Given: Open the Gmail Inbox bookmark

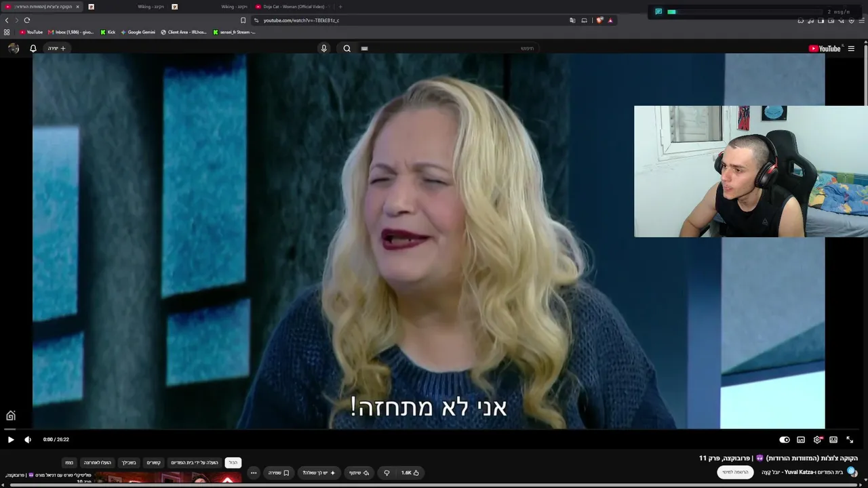Looking at the screenshot, I should (x=71, y=32).
